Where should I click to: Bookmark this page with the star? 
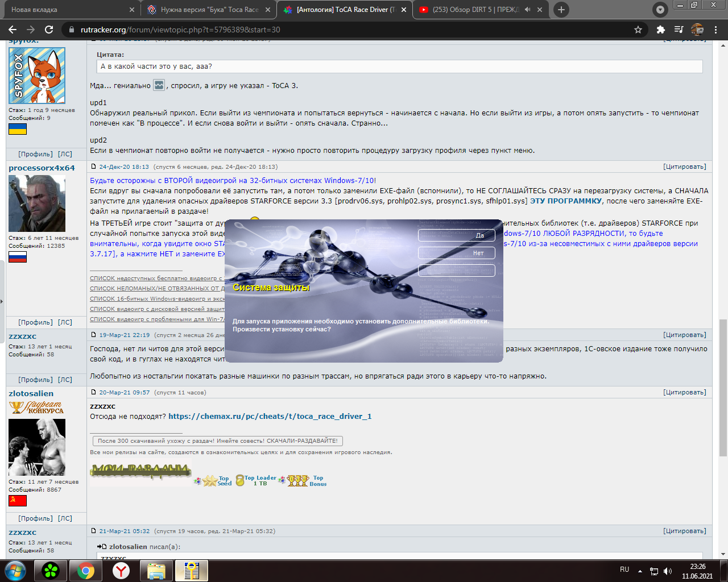pyautogui.click(x=638, y=30)
